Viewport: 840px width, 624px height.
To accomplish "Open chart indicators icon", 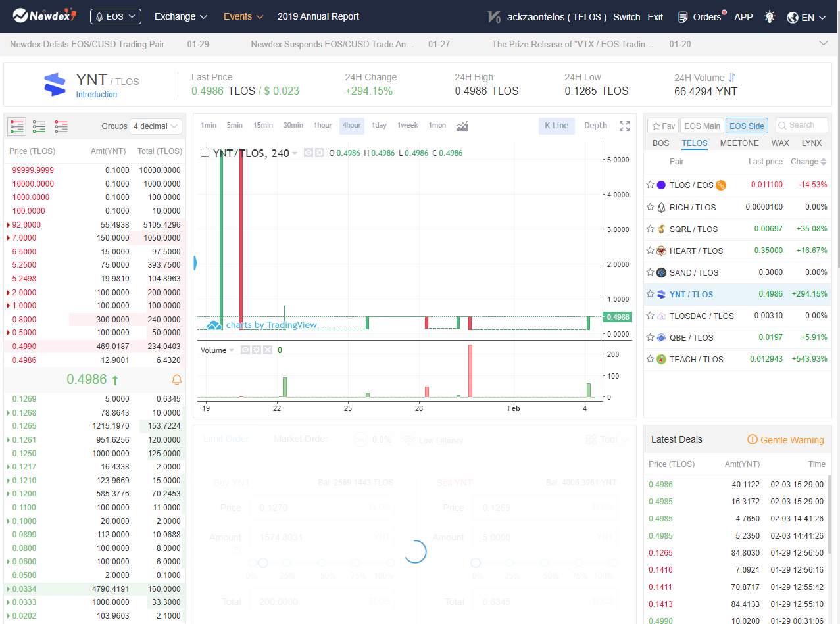I will click(462, 126).
